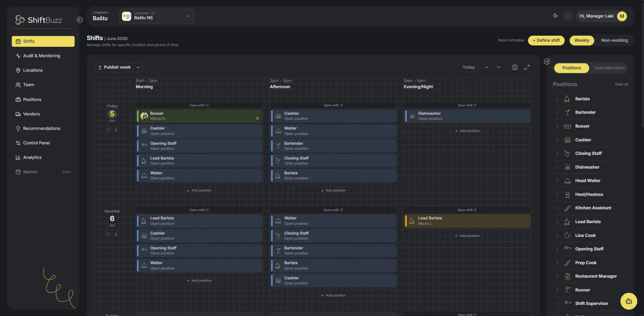Open Audit & Monitoring in sidebar
This screenshot has height=316, width=644.
pos(43,56)
